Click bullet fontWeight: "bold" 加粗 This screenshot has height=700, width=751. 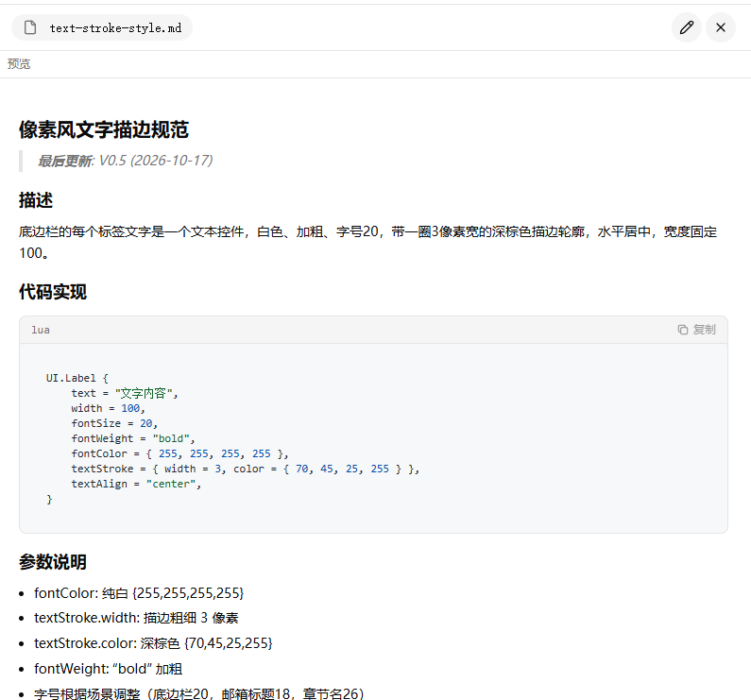click(x=109, y=669)
